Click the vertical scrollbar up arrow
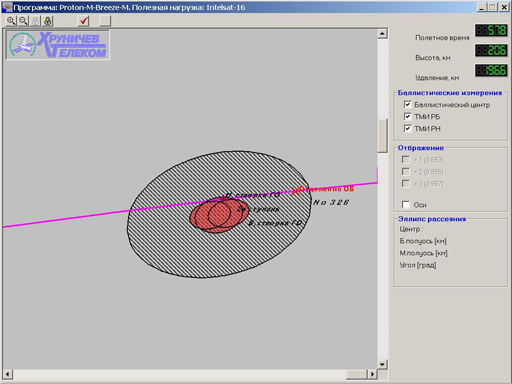The width and height of the screenshot is (512, 384). coord(382,34)
